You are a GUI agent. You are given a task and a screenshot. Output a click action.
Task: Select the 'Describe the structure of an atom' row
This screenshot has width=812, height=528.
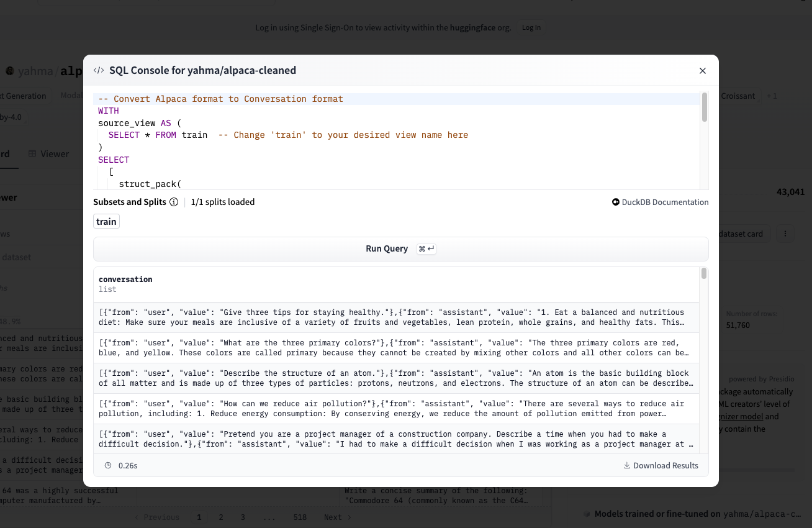[x=396, y=378]
